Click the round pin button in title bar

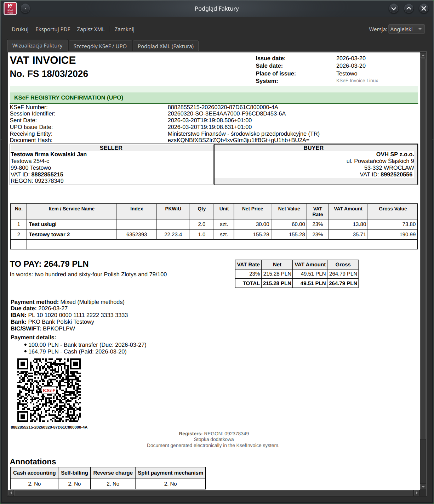[x=25, y=9]
